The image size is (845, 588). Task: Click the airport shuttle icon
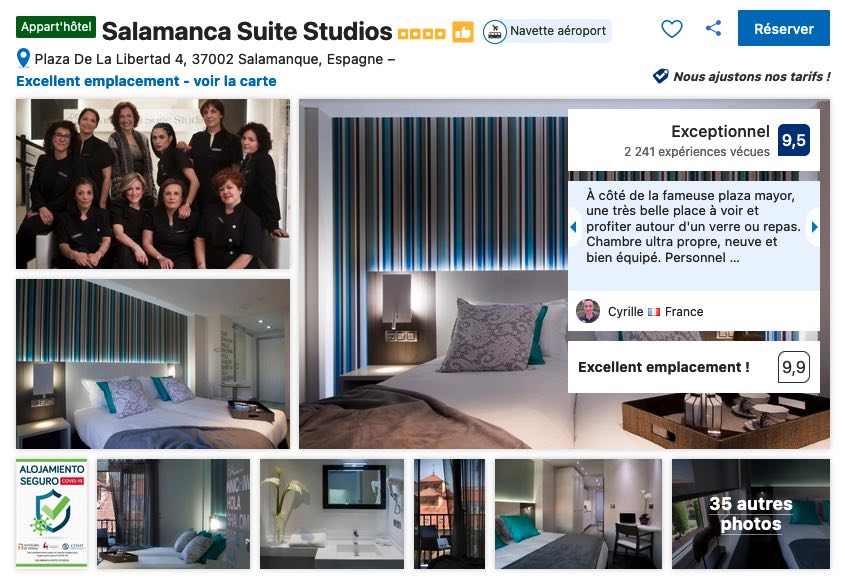point(494,31)
